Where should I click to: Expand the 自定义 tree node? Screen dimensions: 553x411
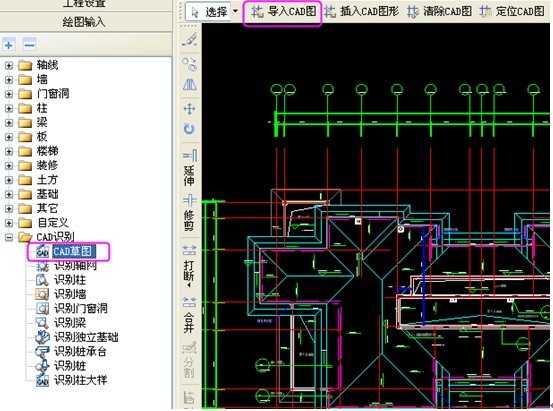tap(9, 223)
